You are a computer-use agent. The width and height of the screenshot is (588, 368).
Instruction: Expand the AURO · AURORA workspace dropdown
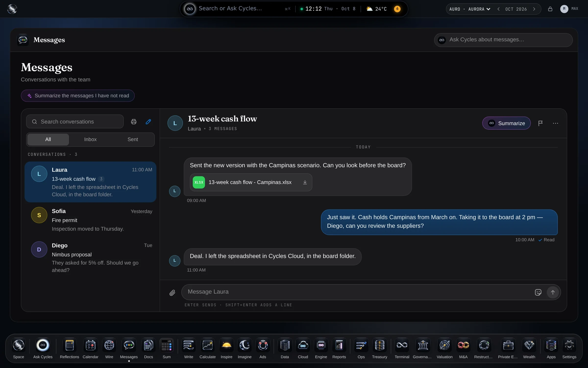pos(470,9)
